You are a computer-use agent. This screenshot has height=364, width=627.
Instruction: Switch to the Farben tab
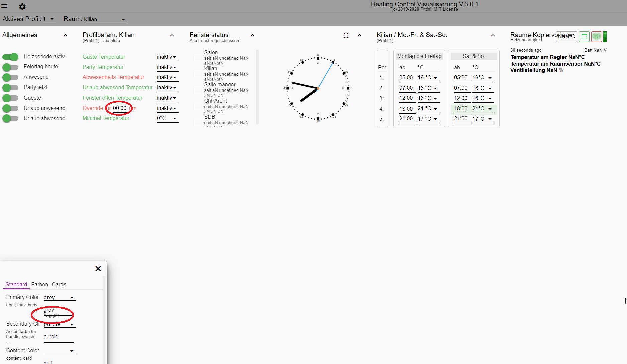click(39, 284)
